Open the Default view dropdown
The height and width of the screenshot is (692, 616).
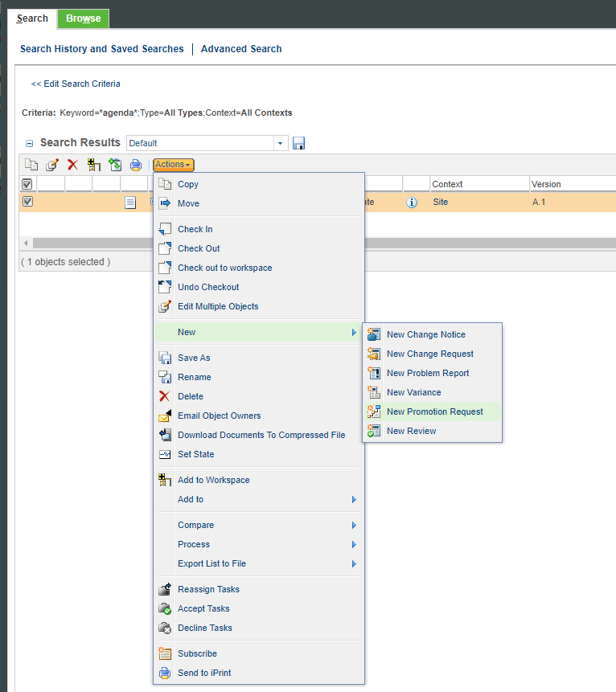[x=281, y=143]
